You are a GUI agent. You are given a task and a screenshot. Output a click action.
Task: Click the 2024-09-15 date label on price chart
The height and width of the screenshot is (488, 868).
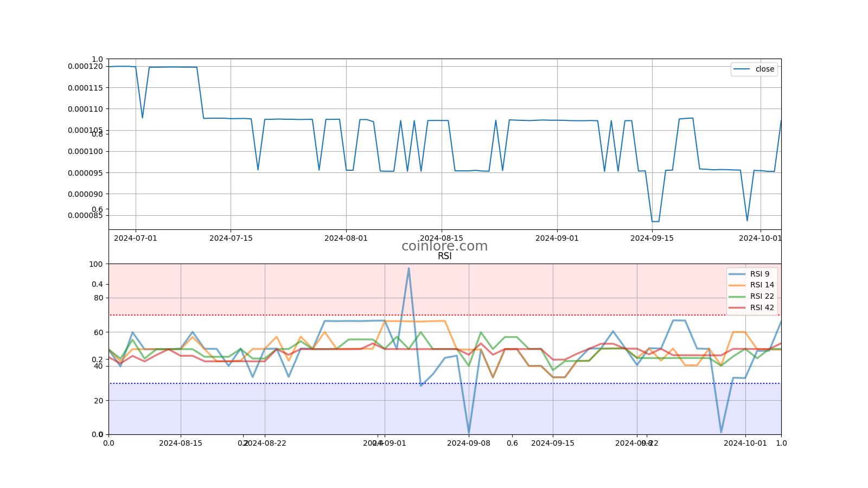coord(652,238)
